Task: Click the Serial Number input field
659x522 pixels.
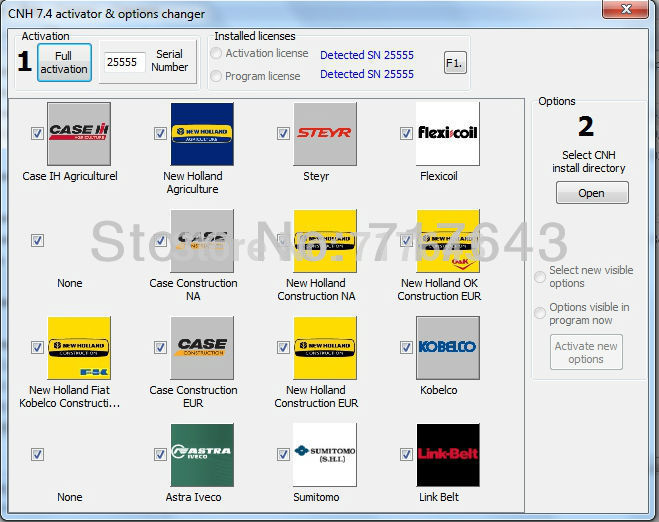Action: pos(125,62)
